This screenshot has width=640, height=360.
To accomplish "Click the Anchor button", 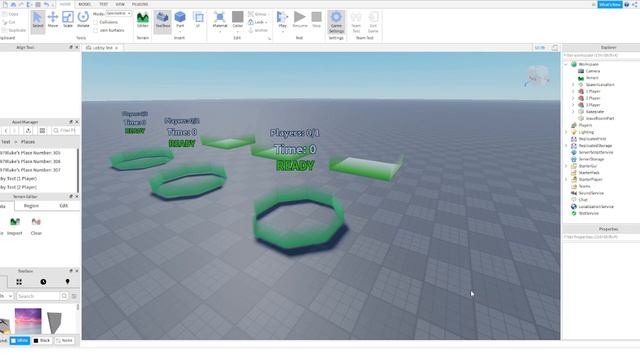I will (x=258, y=30).
